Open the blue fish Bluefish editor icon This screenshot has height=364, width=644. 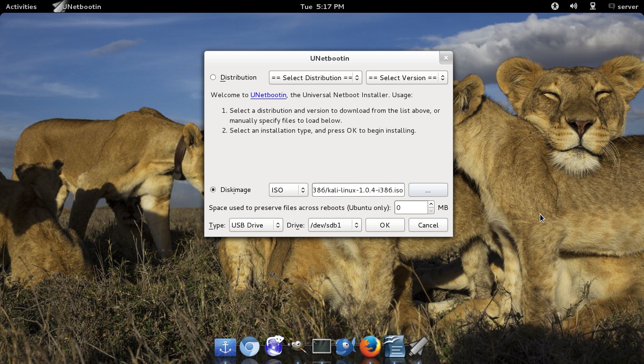coord(346,347)
